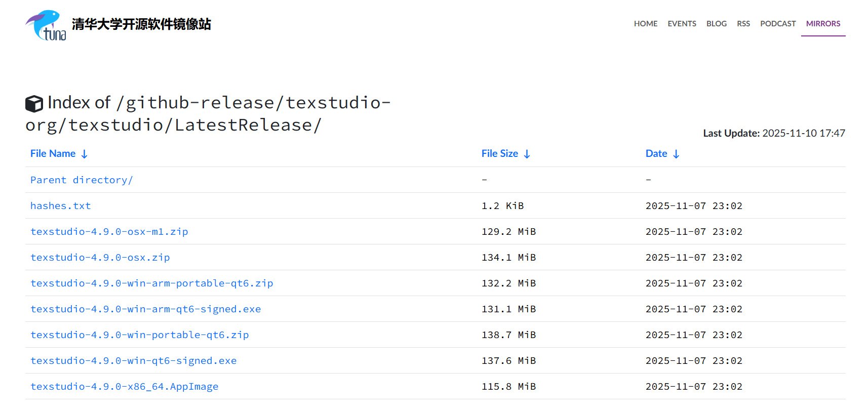Go to EVENTS page
868x414 pixels.
point(682,24)
